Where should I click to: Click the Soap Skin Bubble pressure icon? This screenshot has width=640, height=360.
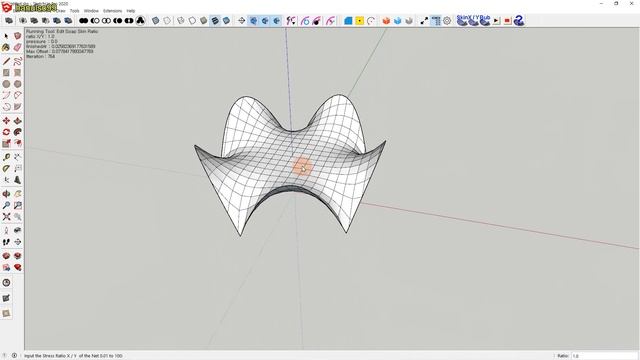click(484, 20)
